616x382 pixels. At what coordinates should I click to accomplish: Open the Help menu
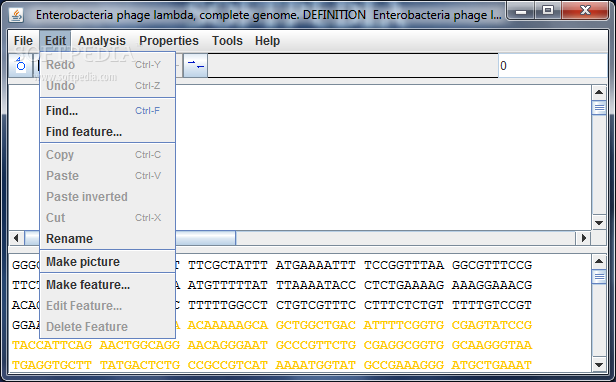tap(267, 41)
